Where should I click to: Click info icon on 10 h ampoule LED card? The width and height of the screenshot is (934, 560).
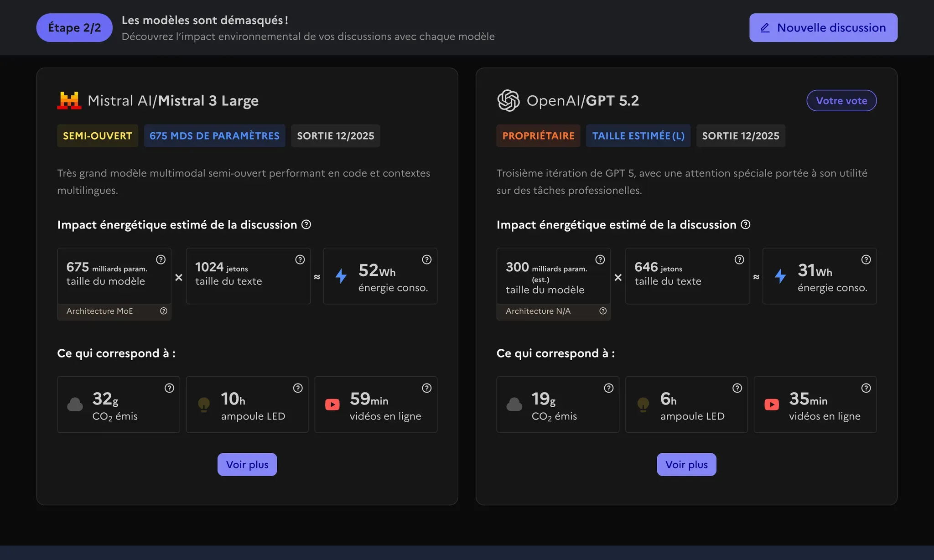click(298, 388)
